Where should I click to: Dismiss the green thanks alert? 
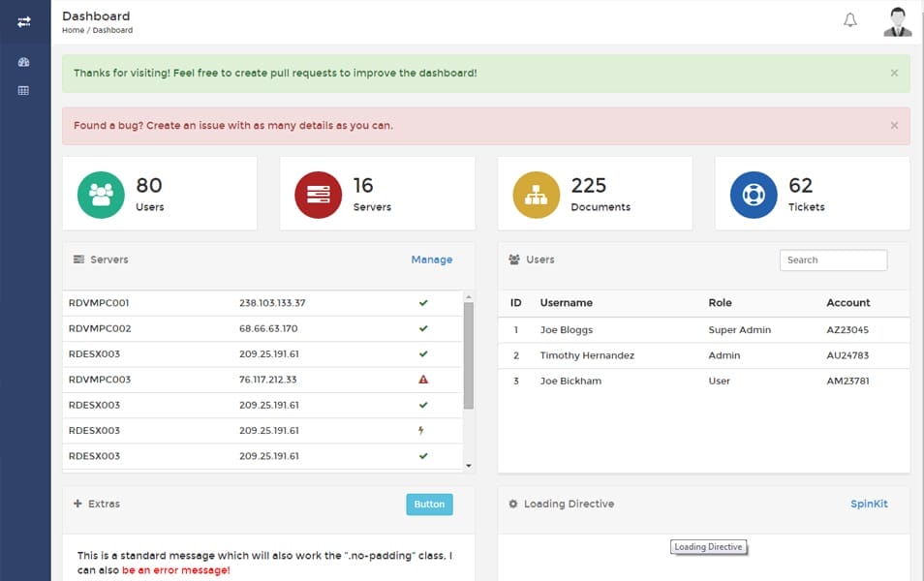click(894, 74)
